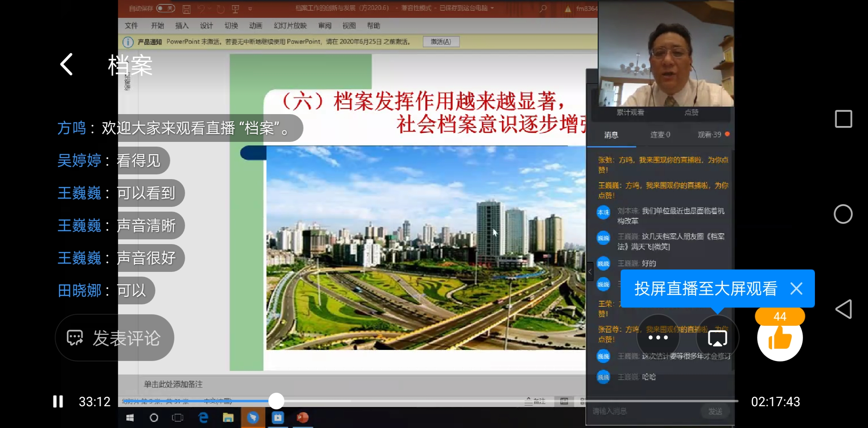This screenshot has height=428, width=868.
Task: Open the 审阅 ribbon tab
Action: click(325, 26)
